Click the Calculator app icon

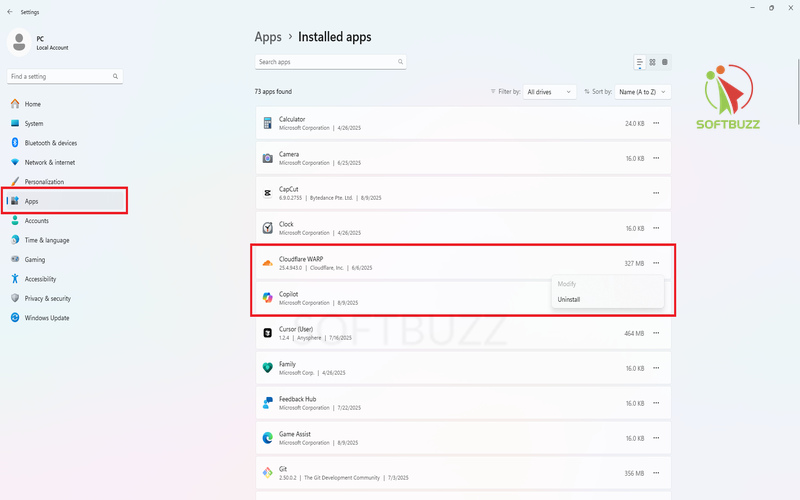coord(267,123)
